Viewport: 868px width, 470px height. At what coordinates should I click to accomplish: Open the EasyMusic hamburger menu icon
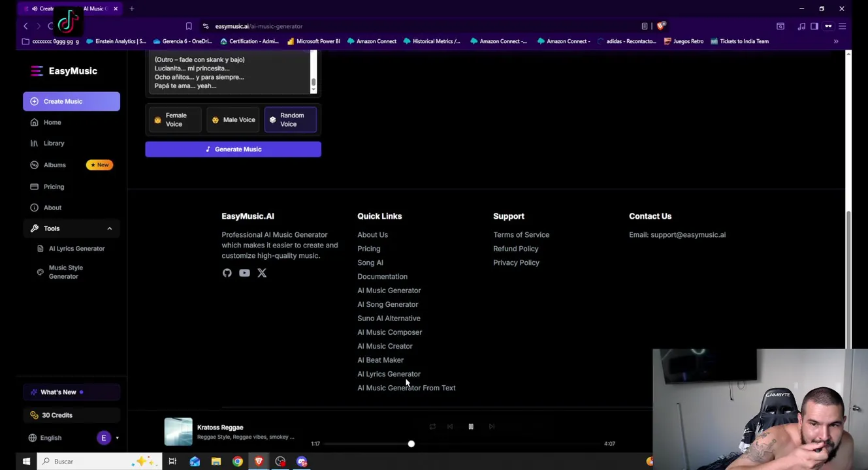click(37, 70)
